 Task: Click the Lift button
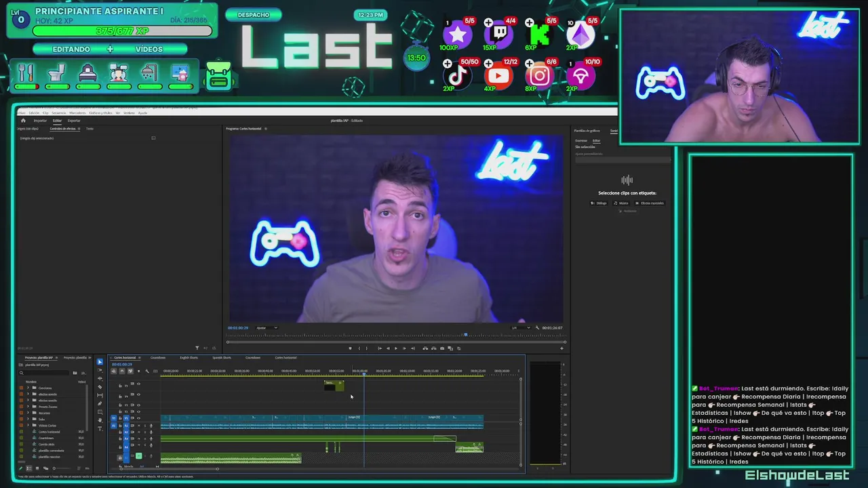[425, 348]
